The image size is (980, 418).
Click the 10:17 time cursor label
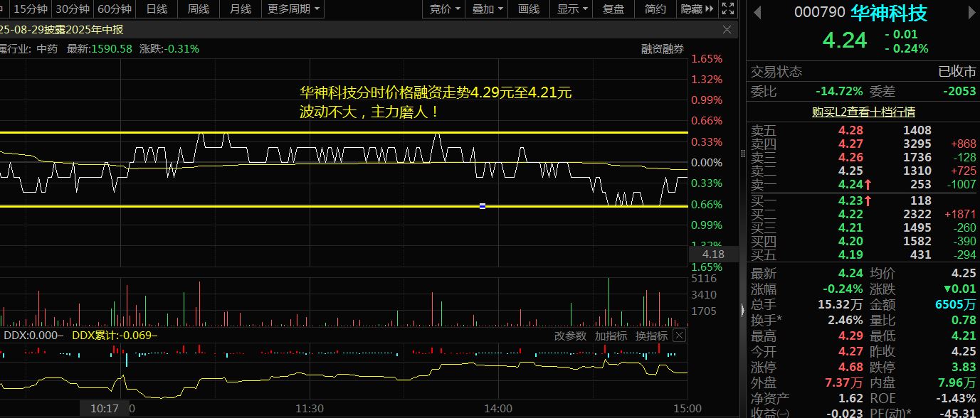tap(104, 409)
